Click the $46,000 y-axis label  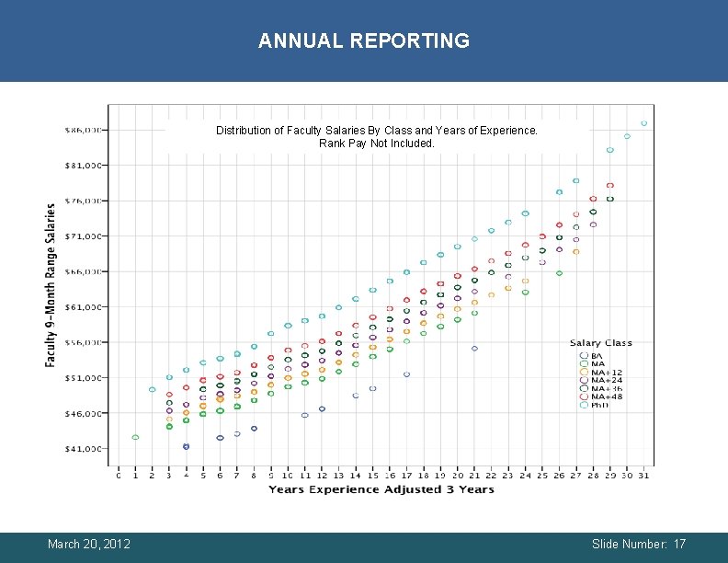click(x=83, y=413)
